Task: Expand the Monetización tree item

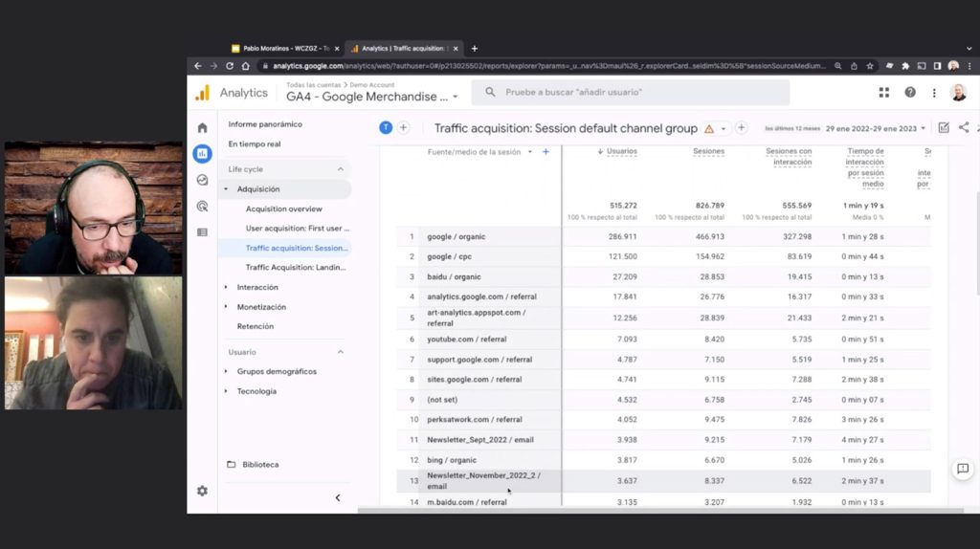Action: pos(227,307)
